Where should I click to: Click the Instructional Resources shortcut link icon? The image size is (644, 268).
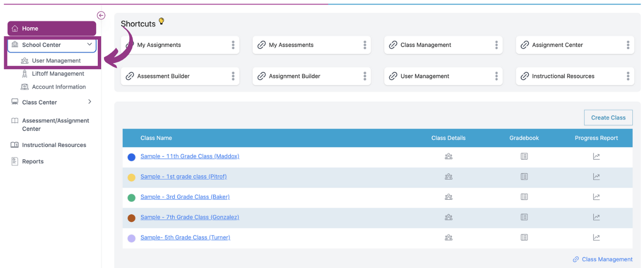coord(525,76)
